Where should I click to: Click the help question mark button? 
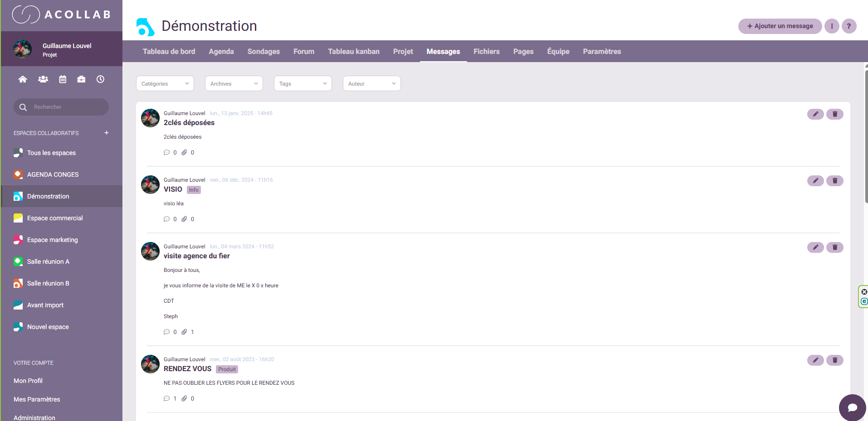(848, 26)
